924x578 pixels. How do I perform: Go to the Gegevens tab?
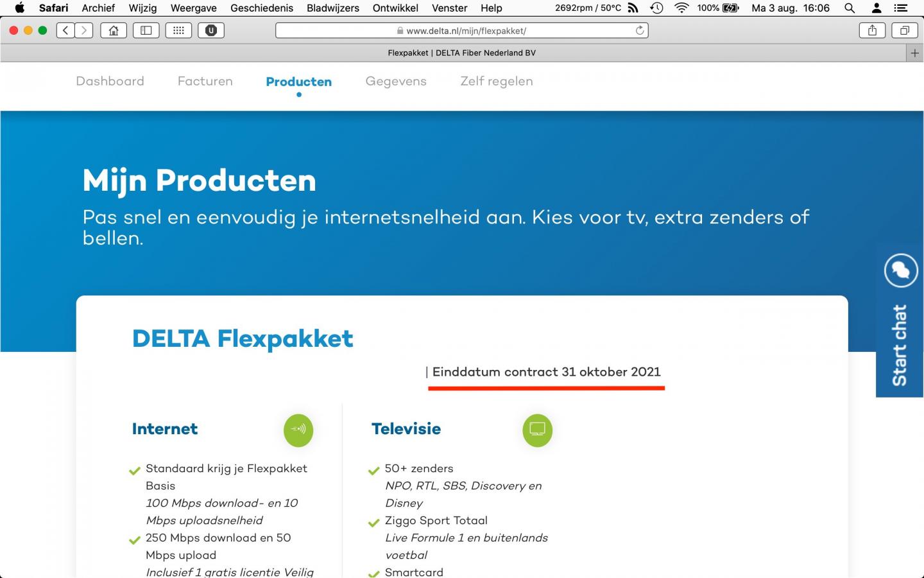click(396, 81)
